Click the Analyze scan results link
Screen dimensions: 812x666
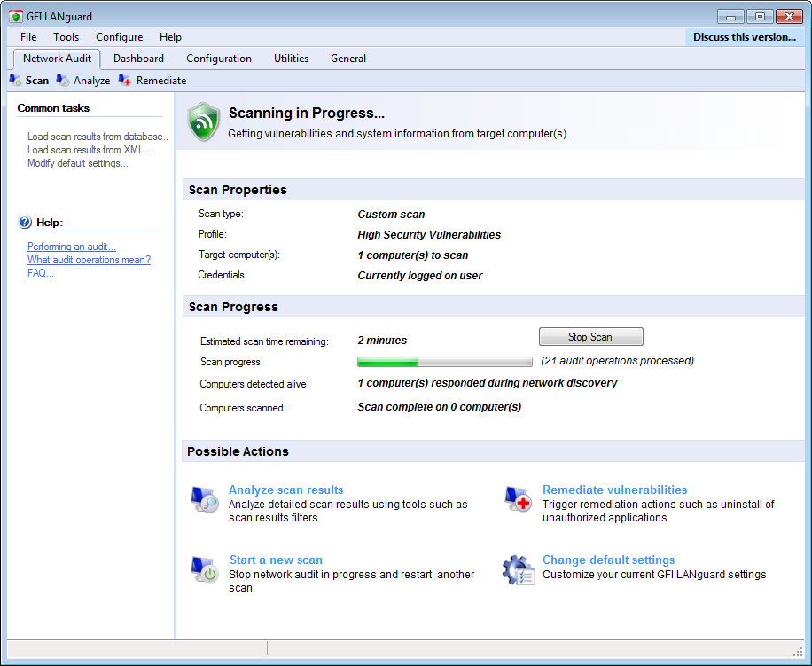[x=285, y=490]
